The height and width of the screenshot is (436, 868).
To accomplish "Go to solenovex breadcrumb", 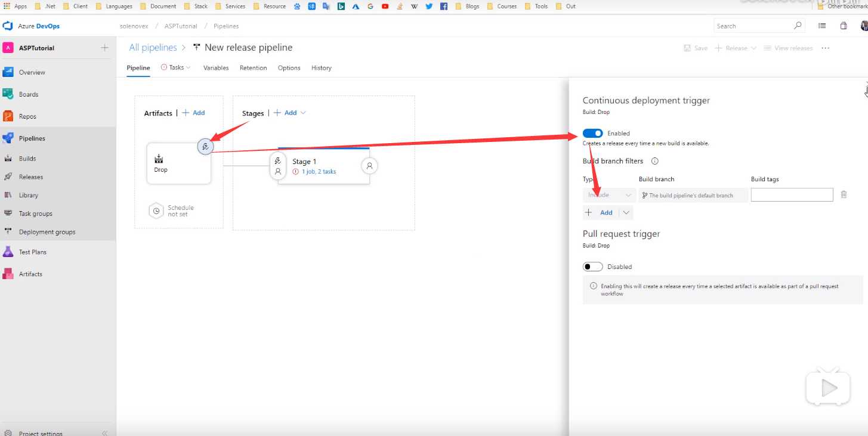I will point(134,26).
